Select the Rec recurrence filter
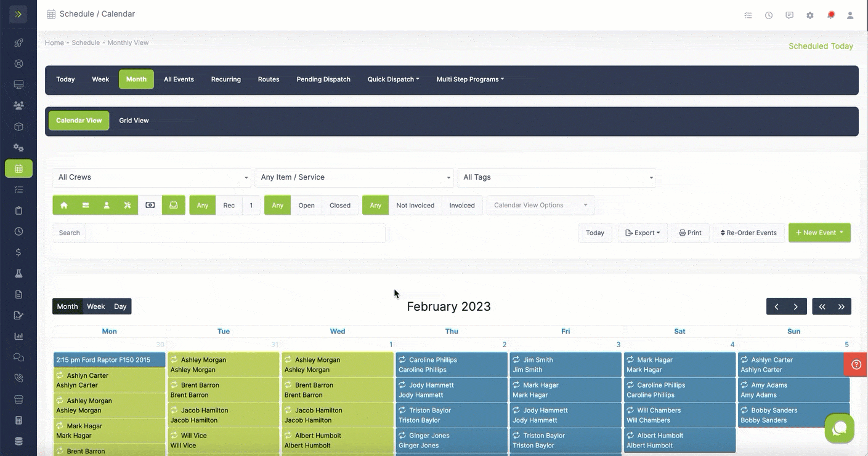This screenshot has width=868, height=456. pyautogui.click(x=229, y=206)
